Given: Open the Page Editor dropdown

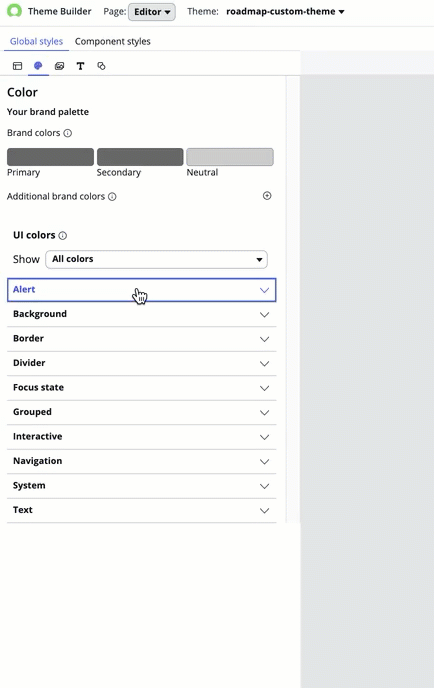Looking at the screenshot, I should [152, 12].
